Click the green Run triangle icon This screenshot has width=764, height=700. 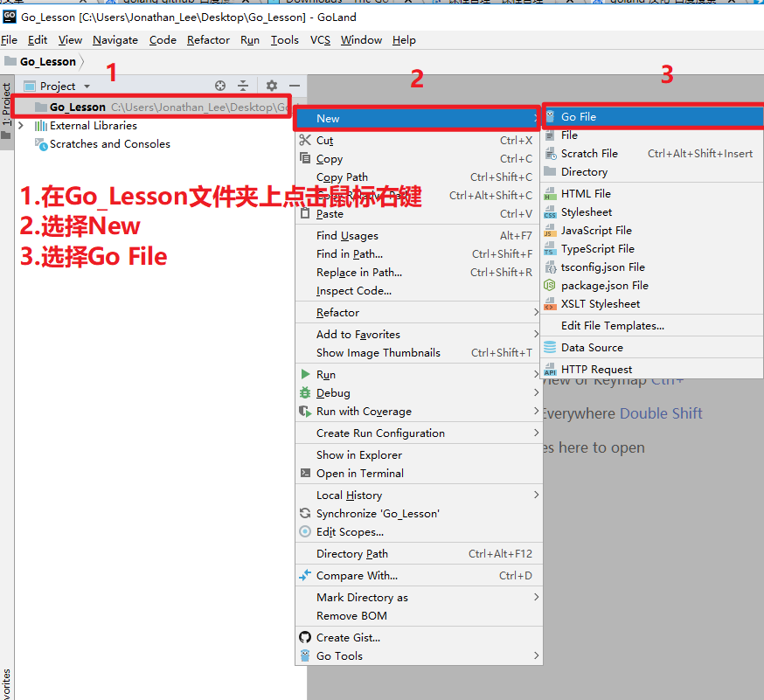[x=305, y=374]
